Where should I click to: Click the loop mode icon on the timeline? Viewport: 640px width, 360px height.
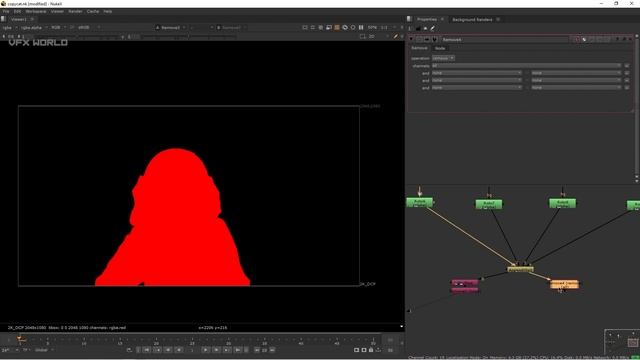[129, 350]
